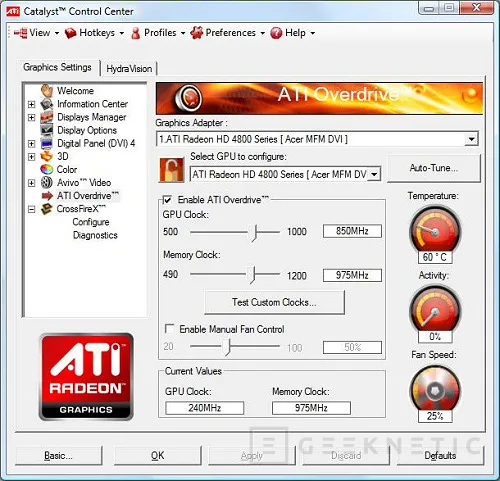500x481 pixels.
Task: Click the Hotkeys menu icon
Action: pyautogui.click(x=70, y=33)
